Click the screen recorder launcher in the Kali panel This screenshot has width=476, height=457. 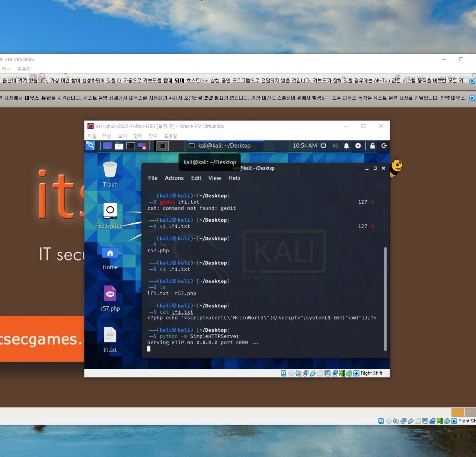pyautogui.click(x=142, y=146)
